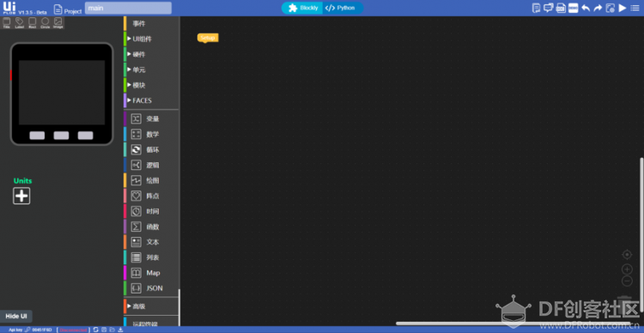
Task: Open the forum chat bubbles icon
Action: pos(548,8)
